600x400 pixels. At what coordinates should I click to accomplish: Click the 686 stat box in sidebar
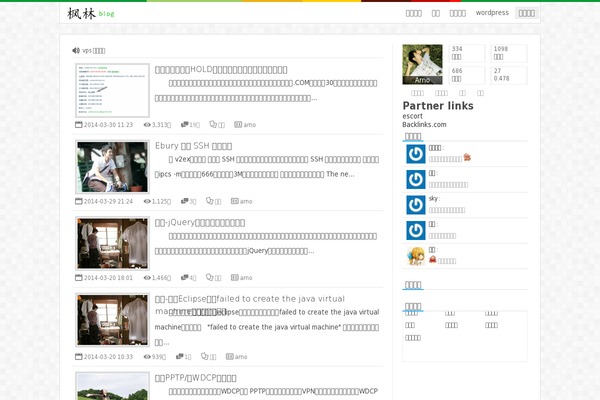click(x=466, y=75)
